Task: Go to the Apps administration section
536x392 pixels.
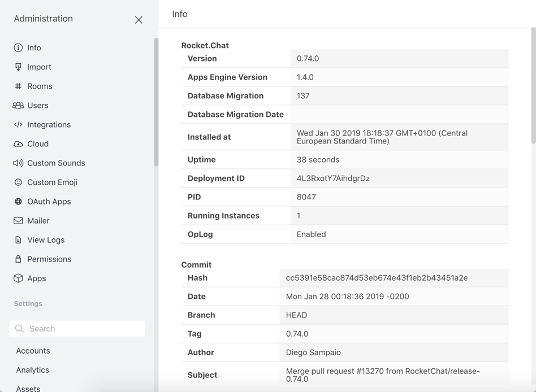Action: click(36, 278)
